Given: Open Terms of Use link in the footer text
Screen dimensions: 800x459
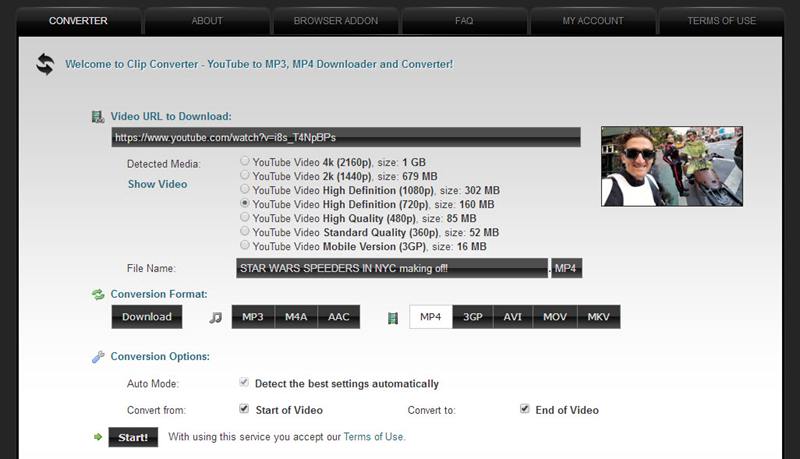Looking at the screenshot, I should (373, 437).
